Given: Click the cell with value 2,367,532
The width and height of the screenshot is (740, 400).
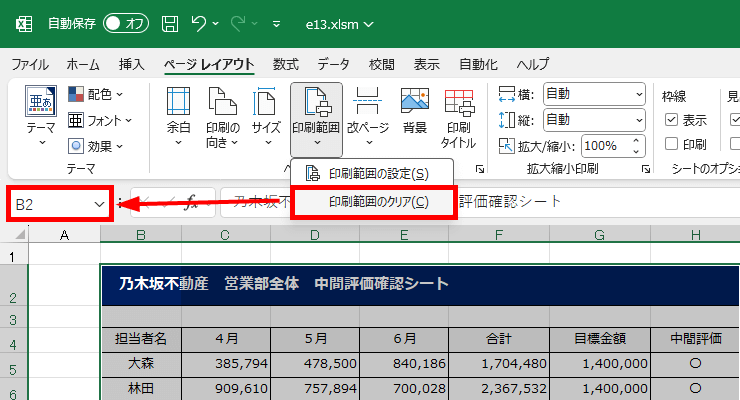Looking at the screenshot, I should click(499, 389).
